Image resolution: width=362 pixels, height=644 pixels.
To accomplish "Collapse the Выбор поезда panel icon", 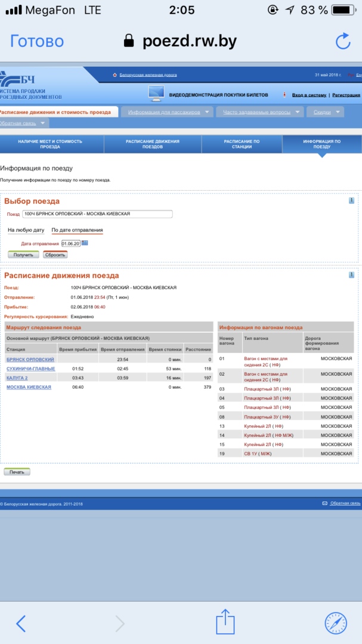I will tap(352, 201).
